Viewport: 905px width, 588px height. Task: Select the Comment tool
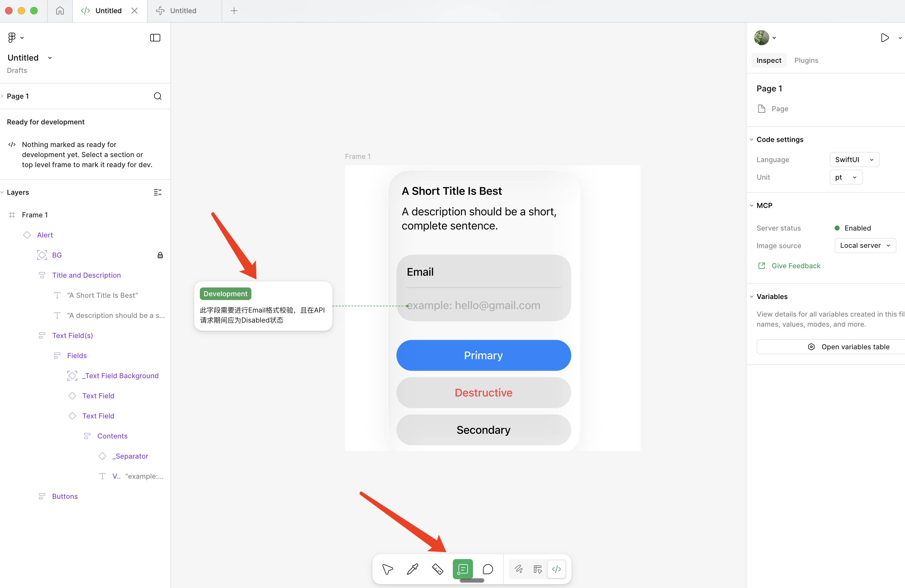tap(488, 569)
